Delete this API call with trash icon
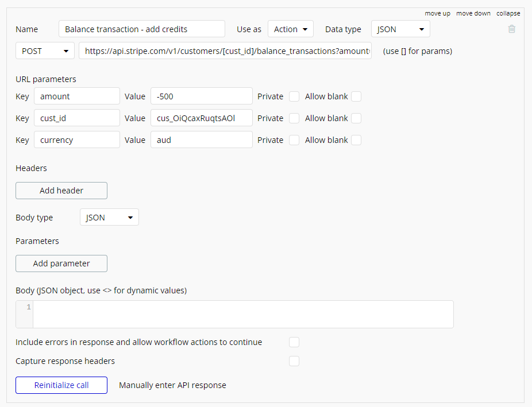Screen dimensions: 532x407 [511, 29]
